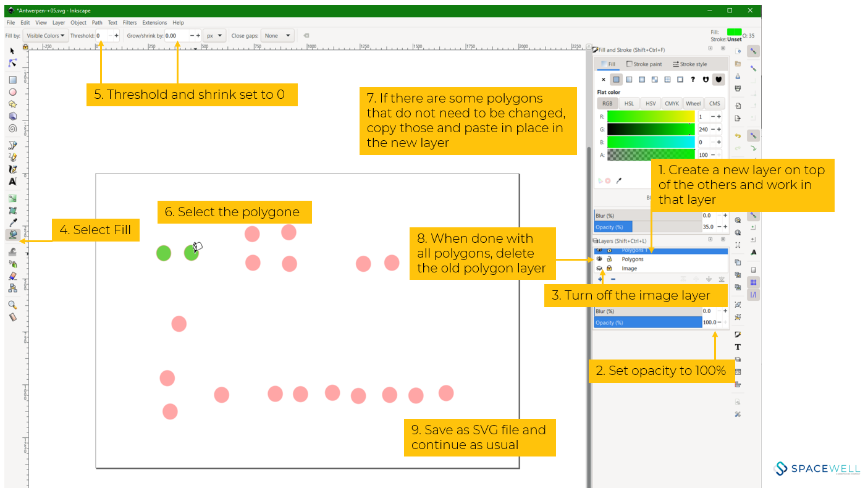Select the Eraser tool
Image resolution: width=868 pixels, height=488 pixels.
(x=12, y=276)
